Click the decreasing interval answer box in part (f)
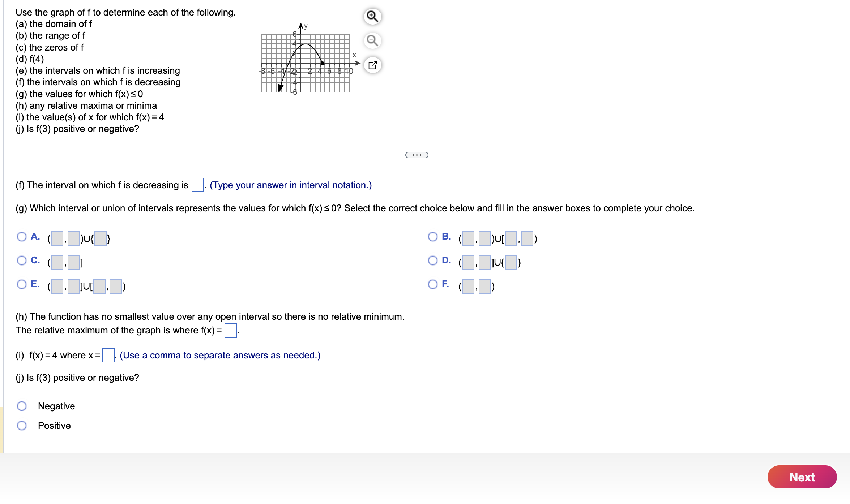Image resolution: width=850 pixels, height=504 pixels. (197, 185)
